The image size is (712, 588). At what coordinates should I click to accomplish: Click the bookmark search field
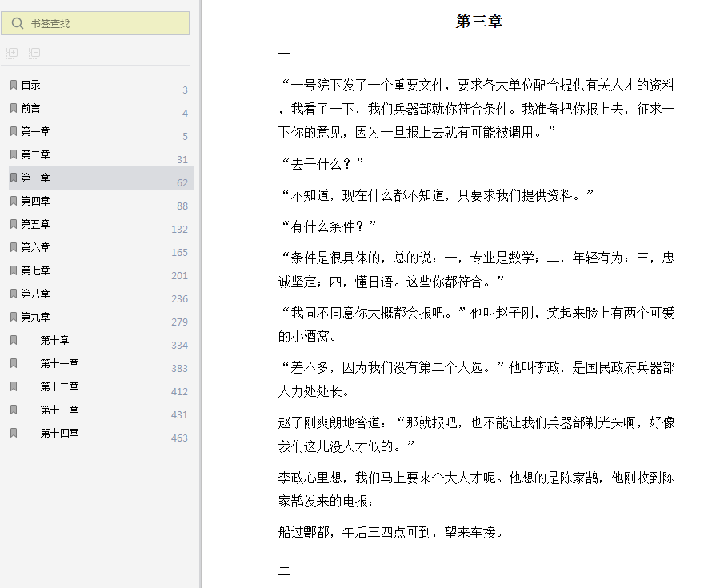tap(95, 23)
